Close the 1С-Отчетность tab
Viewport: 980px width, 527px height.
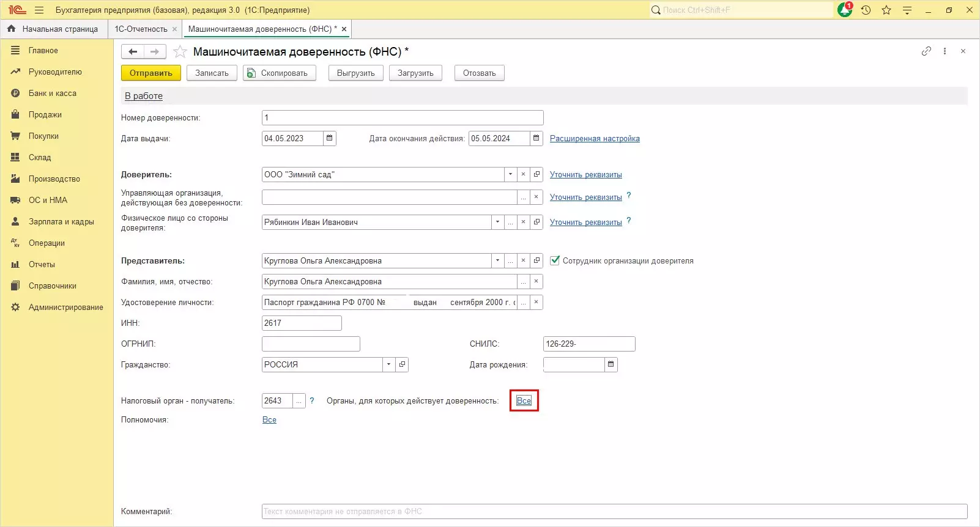[174, 29]
